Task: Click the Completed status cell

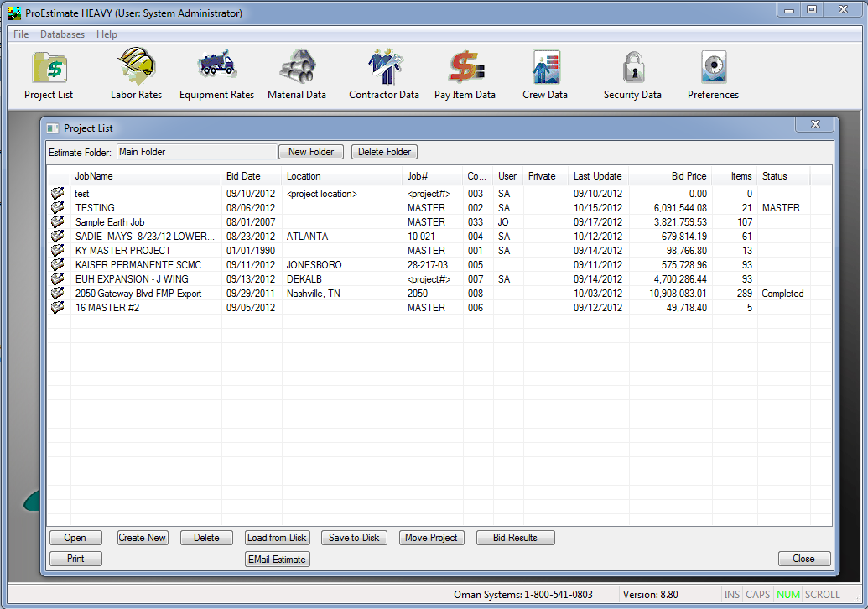Action: tap(782, 294)
